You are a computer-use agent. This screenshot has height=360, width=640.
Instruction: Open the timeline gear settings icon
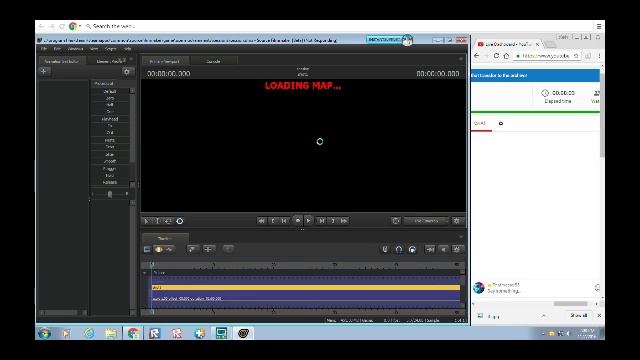point(457,249)
